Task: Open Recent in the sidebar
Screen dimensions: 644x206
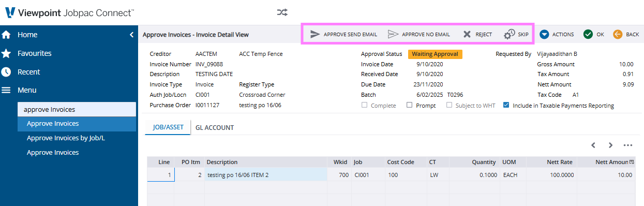Action: [x=29, y=72]
